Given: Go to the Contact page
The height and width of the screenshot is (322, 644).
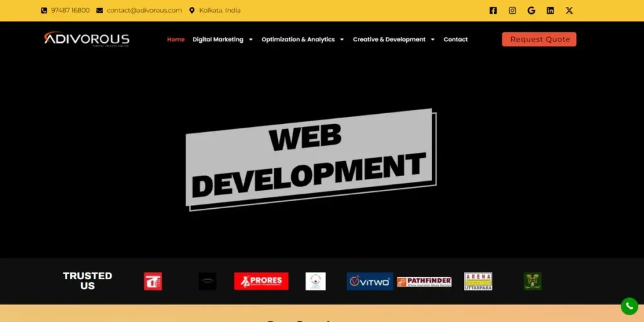Looking at the screenshot, I should pos(455,40).
